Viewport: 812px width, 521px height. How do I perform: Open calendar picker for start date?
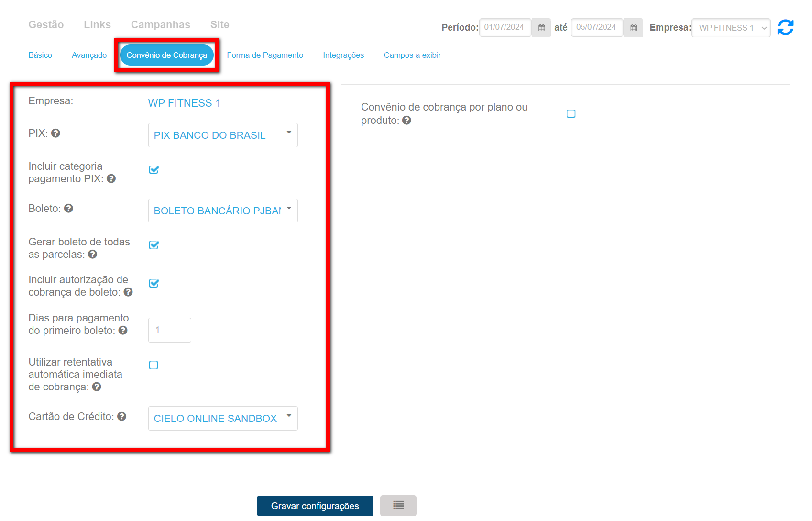pyautogui.click(x=541, y=28)
